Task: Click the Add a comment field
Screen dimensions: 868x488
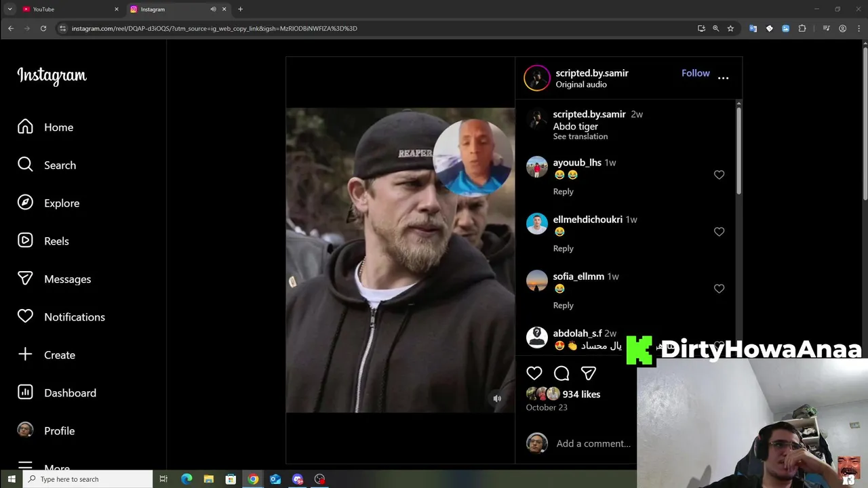Action: pyautogui.click(x=593, y=444)
